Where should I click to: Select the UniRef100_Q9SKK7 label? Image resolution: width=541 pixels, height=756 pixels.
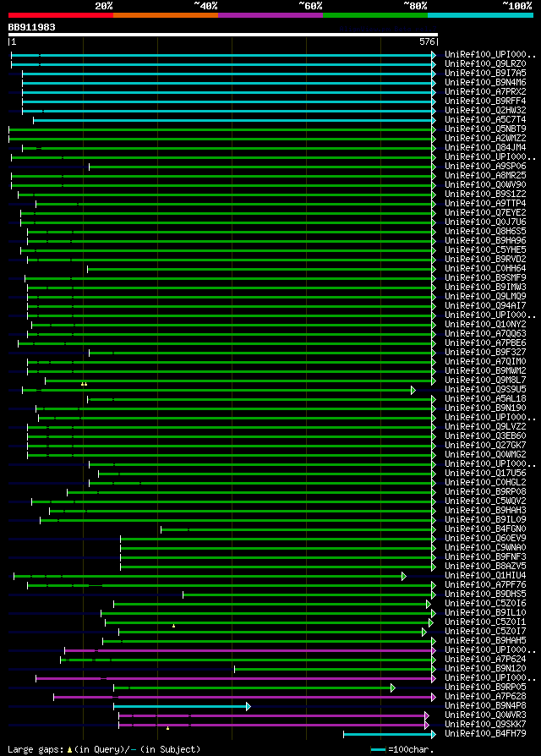485,725
